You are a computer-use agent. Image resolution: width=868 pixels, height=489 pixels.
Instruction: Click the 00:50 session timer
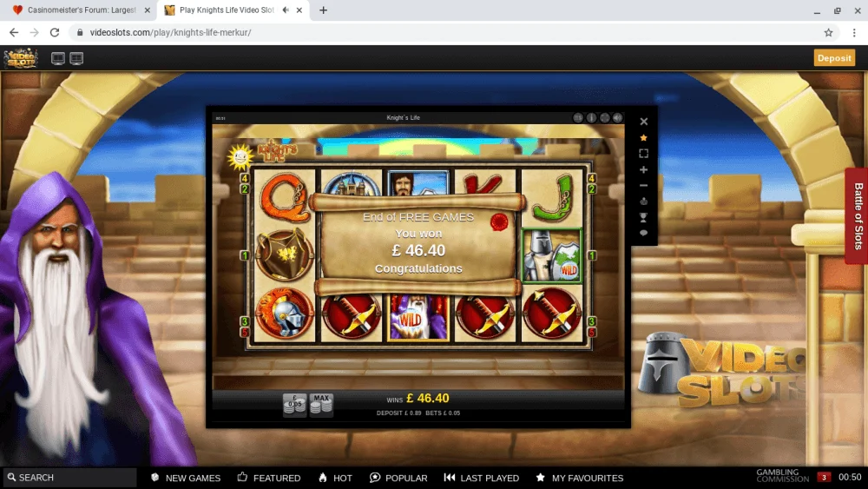(850, 477)
